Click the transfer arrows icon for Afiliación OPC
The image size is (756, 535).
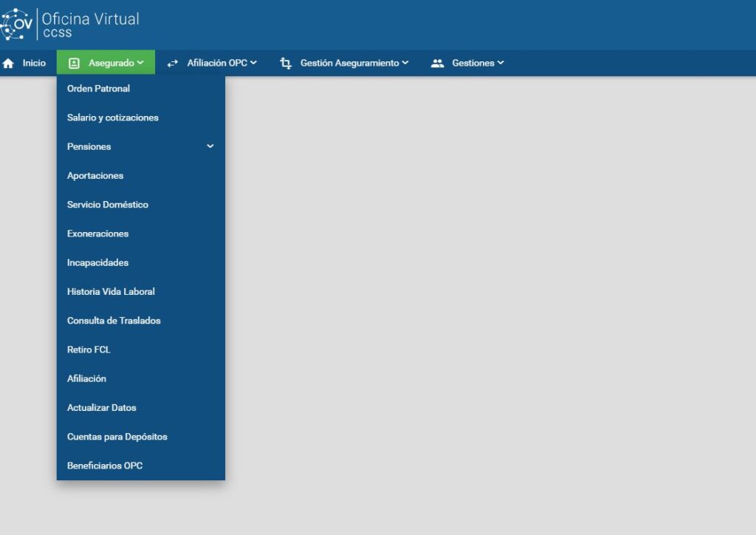click(x=173, y=64)
